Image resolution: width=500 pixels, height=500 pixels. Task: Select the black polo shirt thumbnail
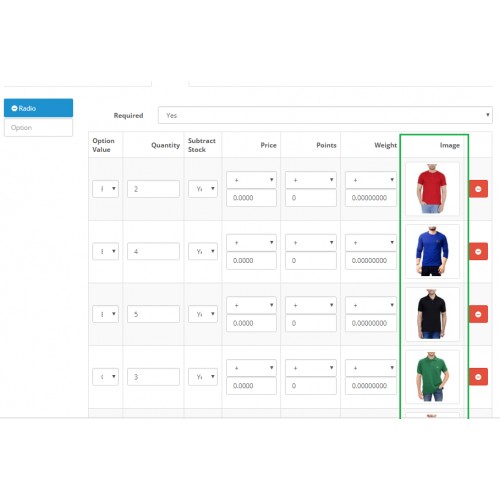(x=432, y=314)
